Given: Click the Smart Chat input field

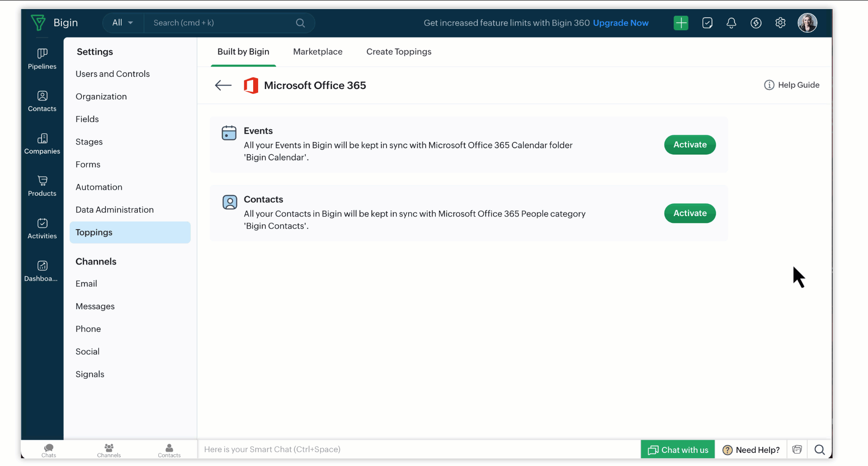Looking at the screenshot, I should point(419,449).
